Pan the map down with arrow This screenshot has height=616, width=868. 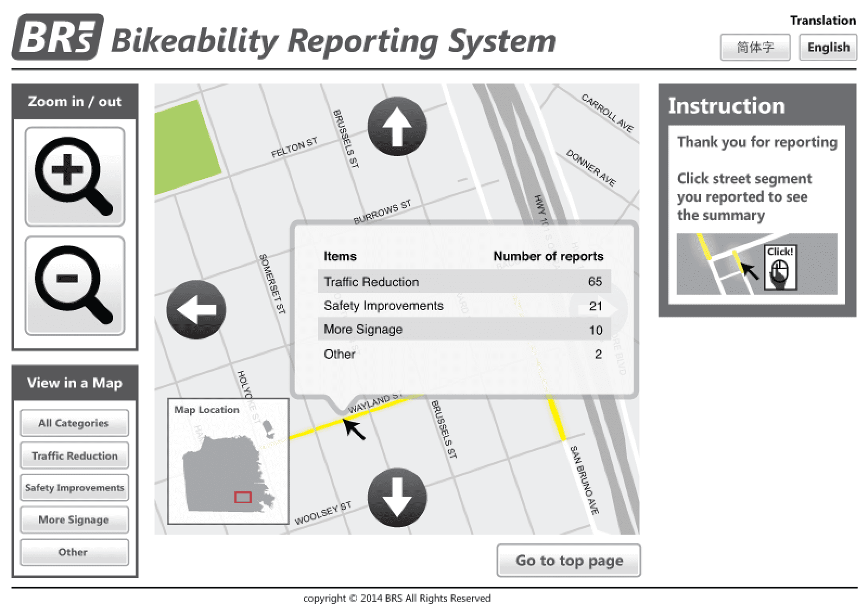[397, 497]
